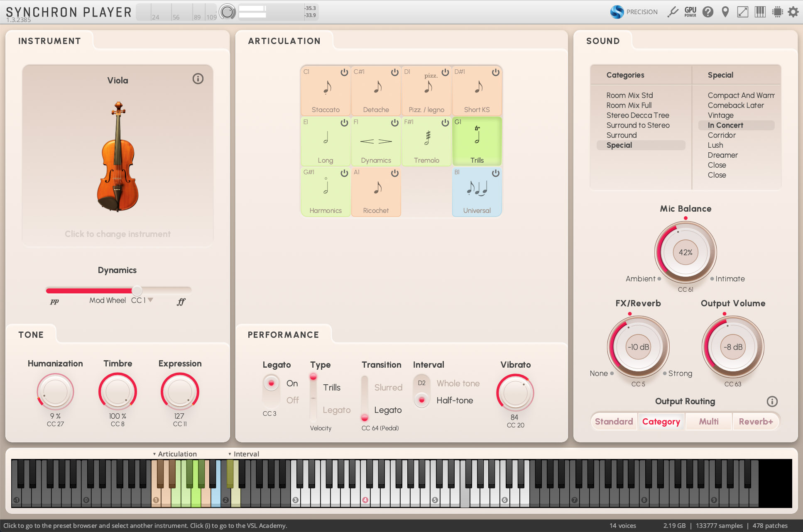803x532 pixels.
Task: Toggle power on Tremolo pad
Action: 445,123
